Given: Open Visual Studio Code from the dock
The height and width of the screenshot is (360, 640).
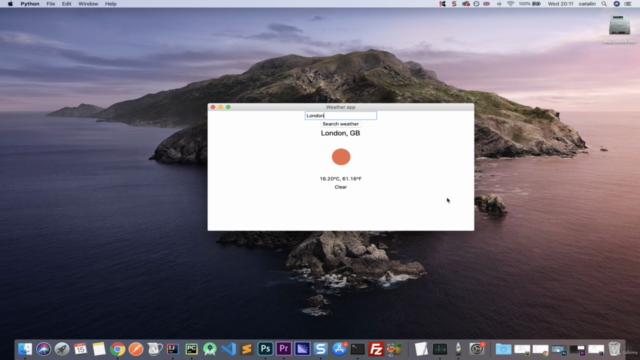Looking at the screenshot, I should 229,349.
